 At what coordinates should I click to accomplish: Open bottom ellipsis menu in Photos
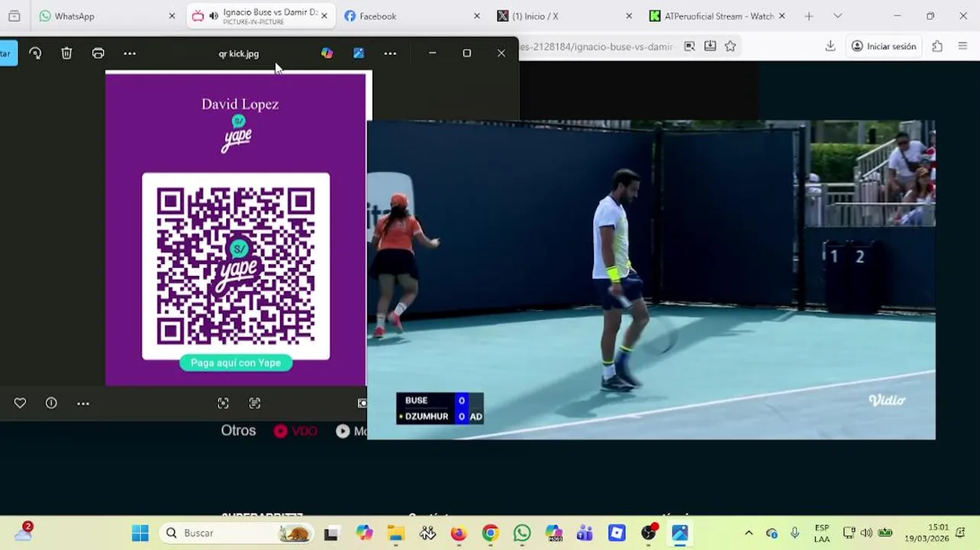coord(83,403)
